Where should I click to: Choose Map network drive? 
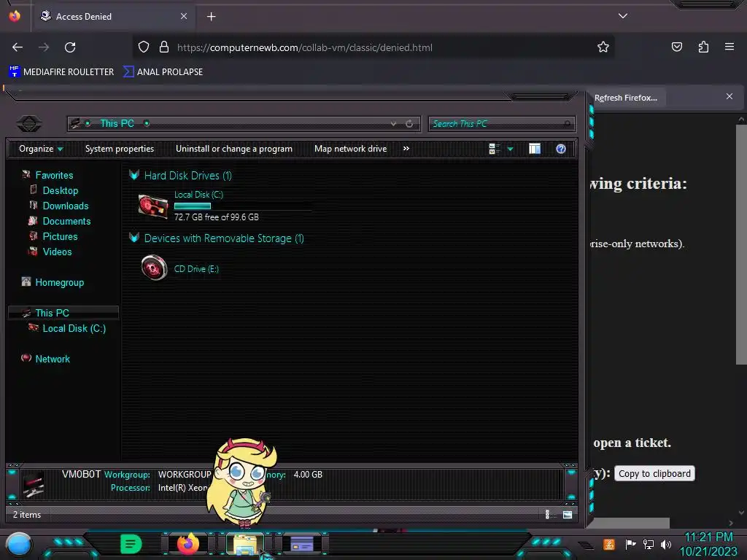(x=350, y=149)
